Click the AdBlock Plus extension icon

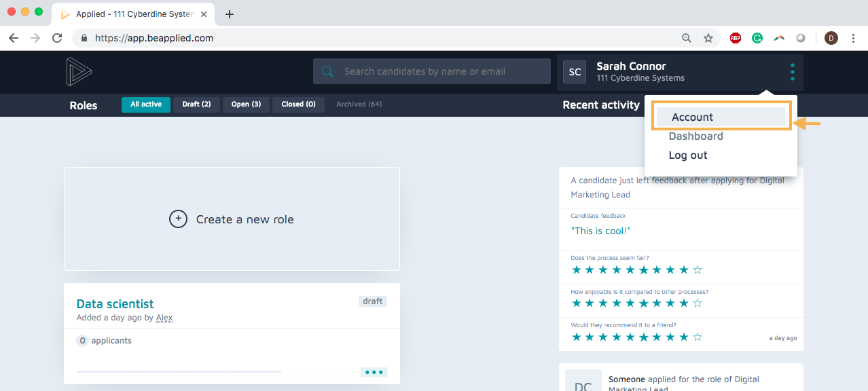click(x=735, y=38)
